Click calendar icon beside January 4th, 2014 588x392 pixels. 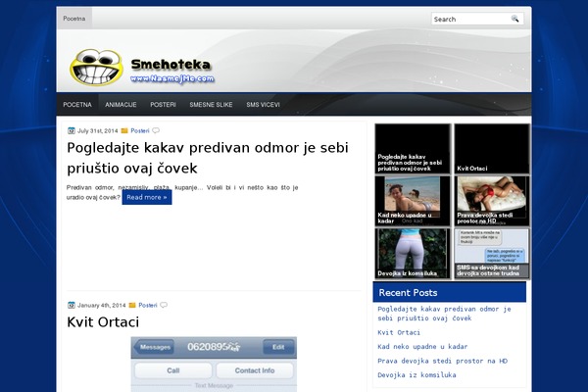pos(72,305)
